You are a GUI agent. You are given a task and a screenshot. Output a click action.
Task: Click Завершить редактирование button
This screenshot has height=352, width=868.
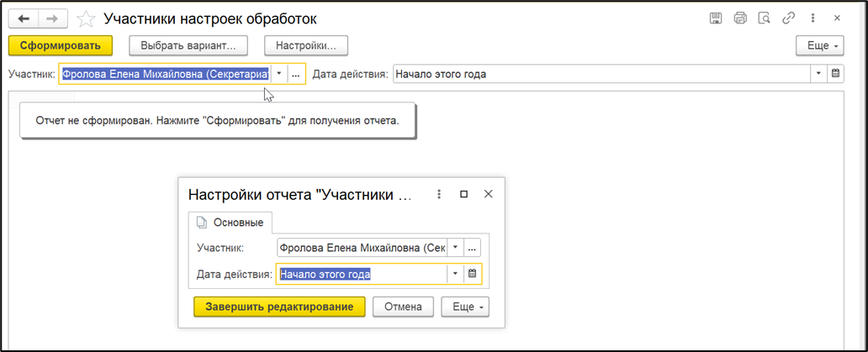click(x=279, y=307)
